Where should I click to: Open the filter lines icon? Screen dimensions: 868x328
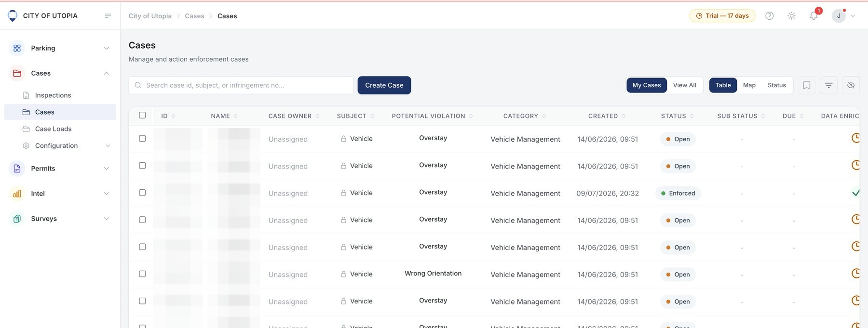pos(828,85)
